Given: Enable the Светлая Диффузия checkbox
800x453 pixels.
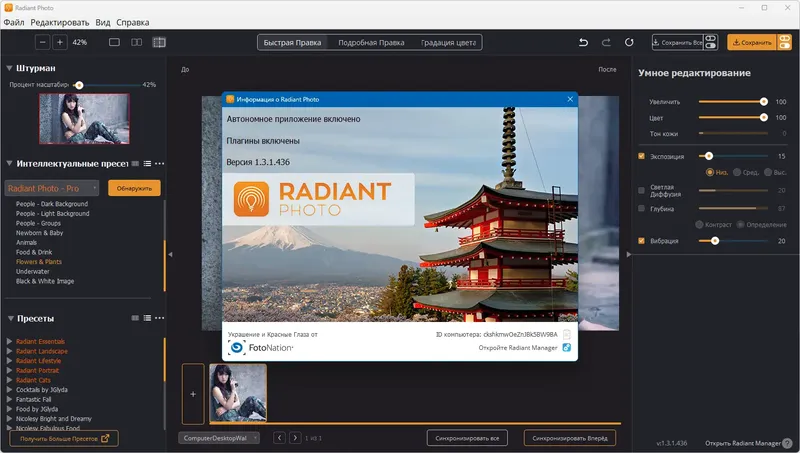Looking at the screenshot, I should pos(641,190).
